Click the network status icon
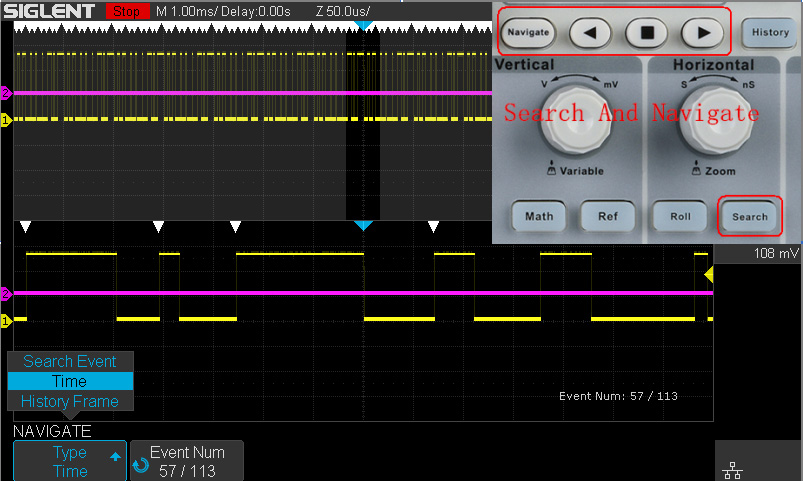Viewport: 803px width, 481px height. coord(732,471)
